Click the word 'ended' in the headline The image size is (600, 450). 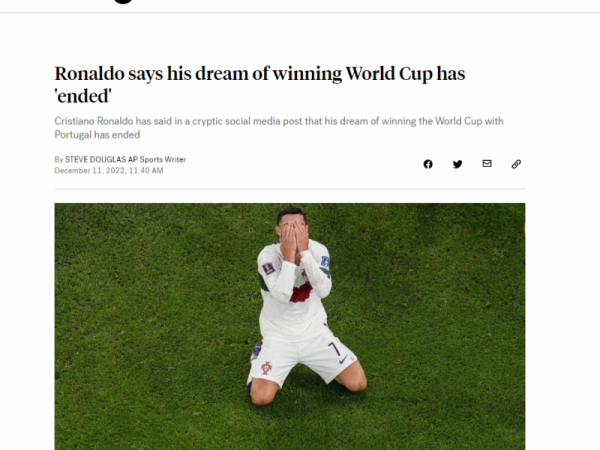coord(83,96)
